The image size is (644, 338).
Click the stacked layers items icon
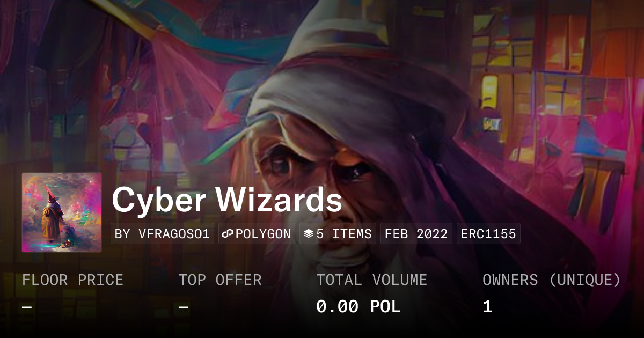pyautogui.click(x=308, y=234)
